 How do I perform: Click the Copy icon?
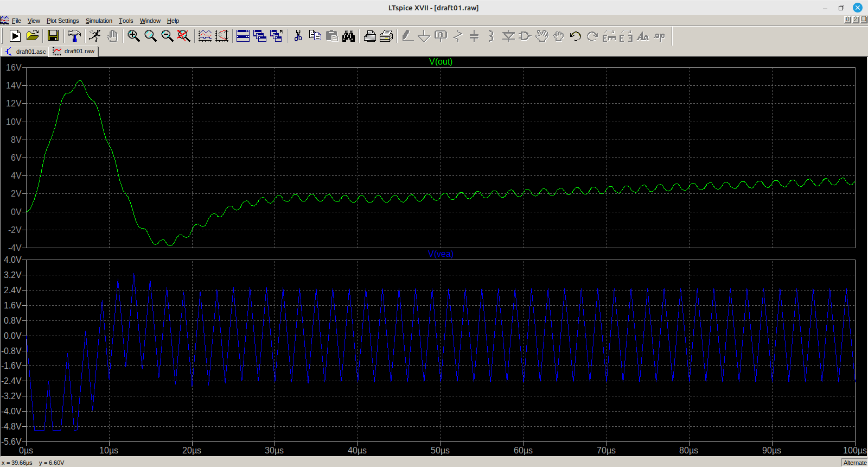click(x=315, y=36)
